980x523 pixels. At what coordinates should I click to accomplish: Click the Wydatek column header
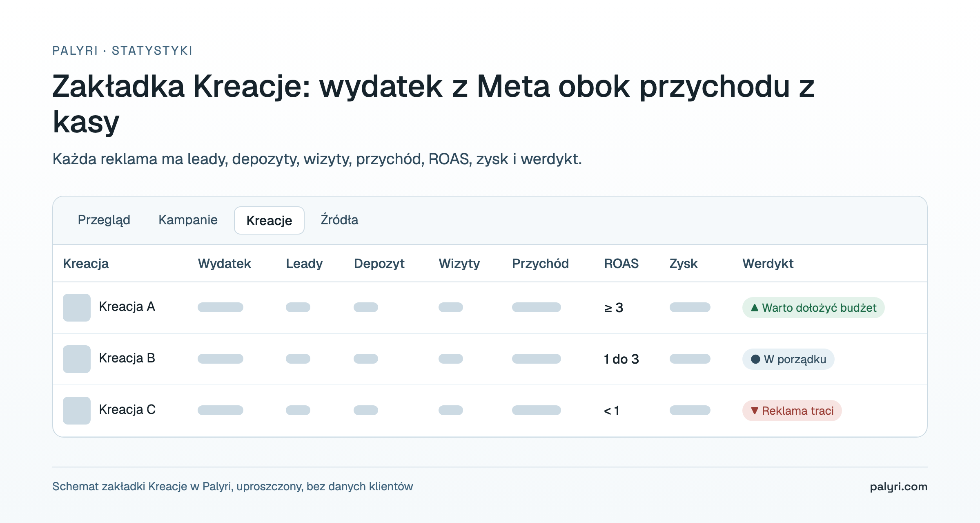224,264
